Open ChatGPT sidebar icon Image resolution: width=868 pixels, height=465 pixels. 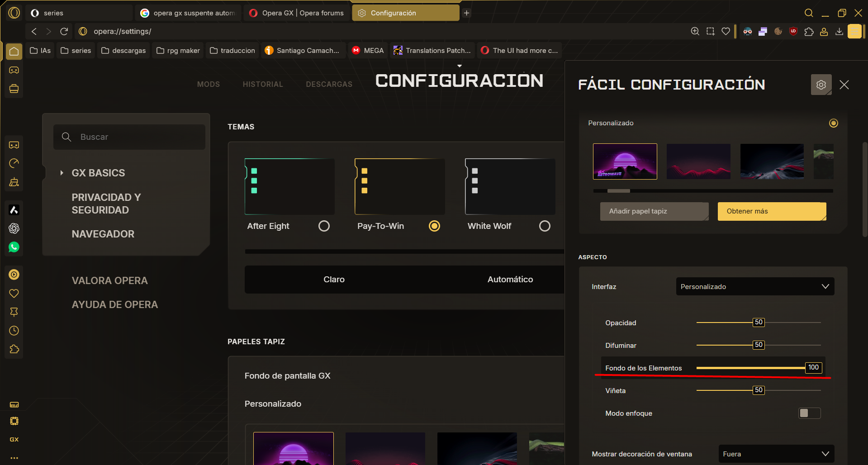(14, 228)
